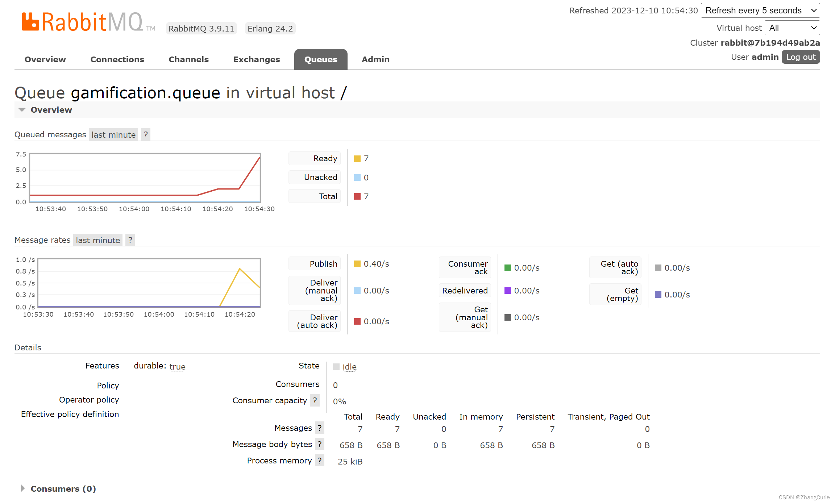Click the Get (manual ack) gray swatch

[508, 317]
